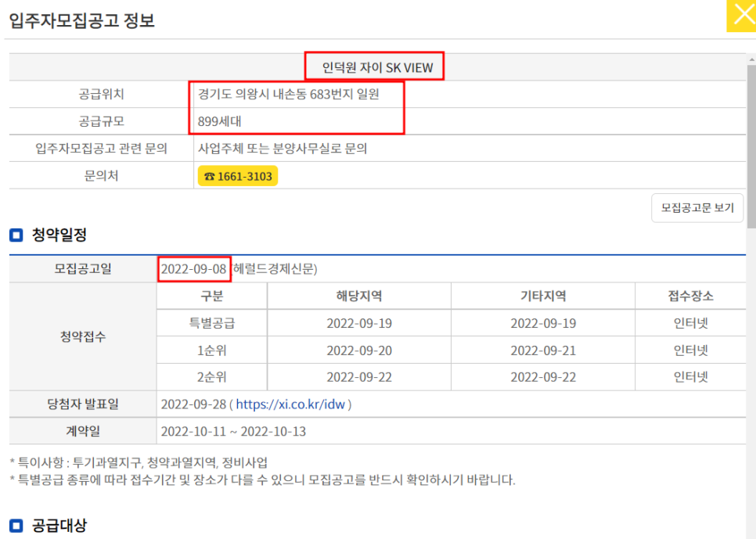Click the 구분 column header
Viewport: 756px width, 539px height.
211,296
